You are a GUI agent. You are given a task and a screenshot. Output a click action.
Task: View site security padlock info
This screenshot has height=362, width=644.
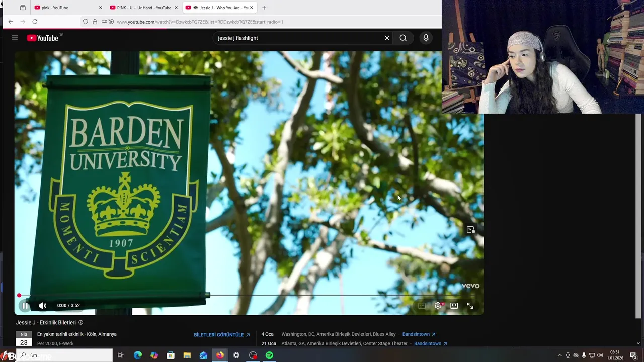95,22
